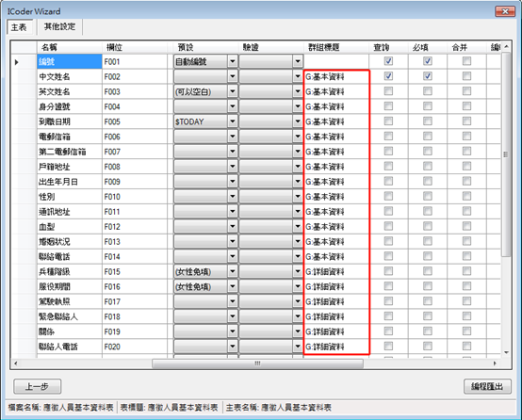
Task: Click the row selector arrow beside 編號
Action: point(16,62)
